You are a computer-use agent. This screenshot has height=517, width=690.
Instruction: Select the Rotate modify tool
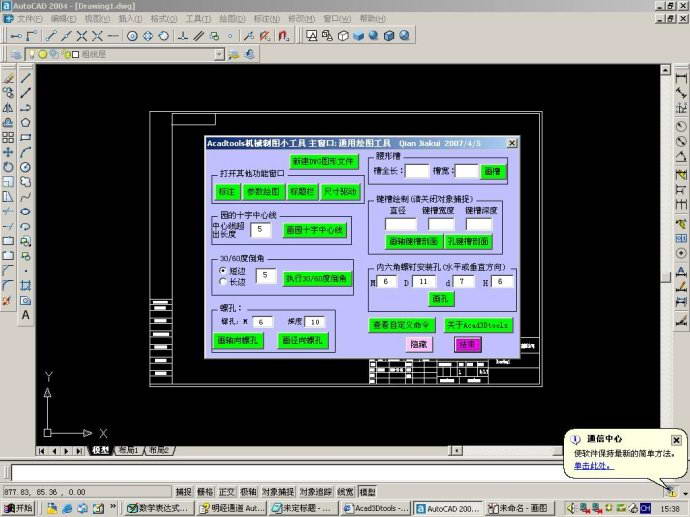8,167
